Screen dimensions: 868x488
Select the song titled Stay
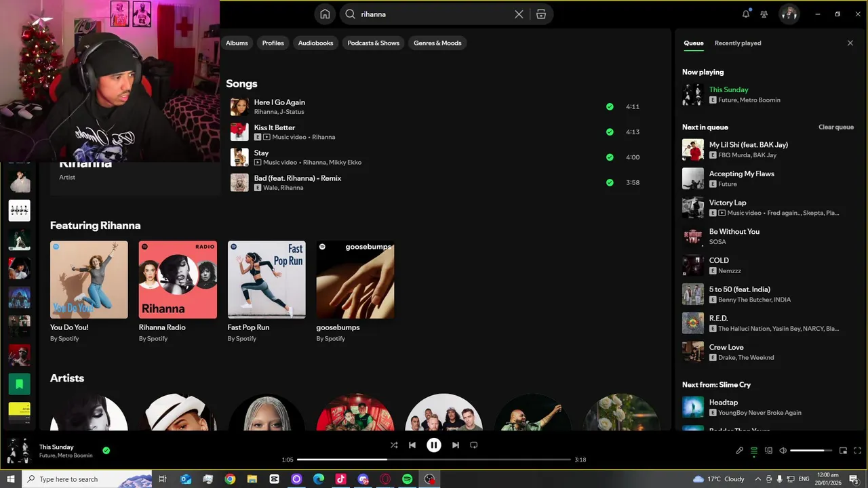coord(261,153)
